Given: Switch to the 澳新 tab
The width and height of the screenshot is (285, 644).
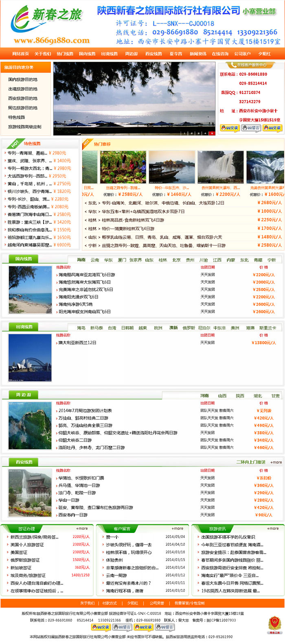Looking at the screenshot, I should click(174, 327).
